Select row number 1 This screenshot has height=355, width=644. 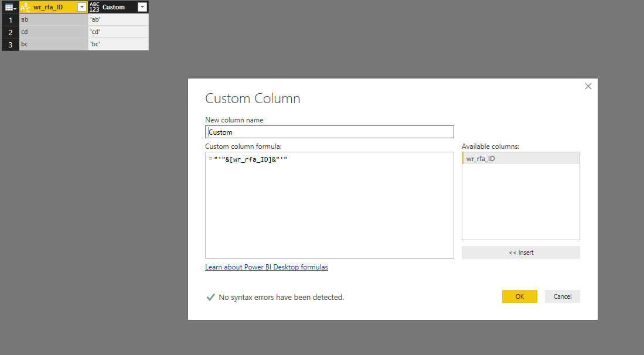click(x=11, y=20)
